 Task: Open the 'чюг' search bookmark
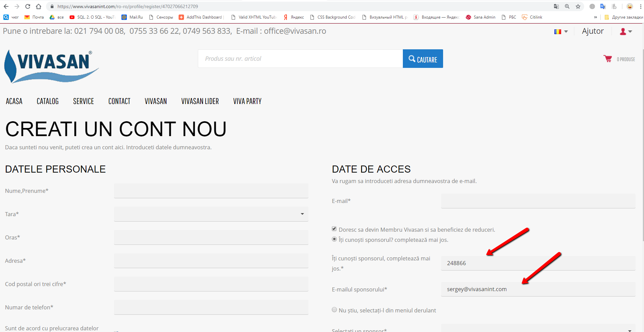coord(11,17)
